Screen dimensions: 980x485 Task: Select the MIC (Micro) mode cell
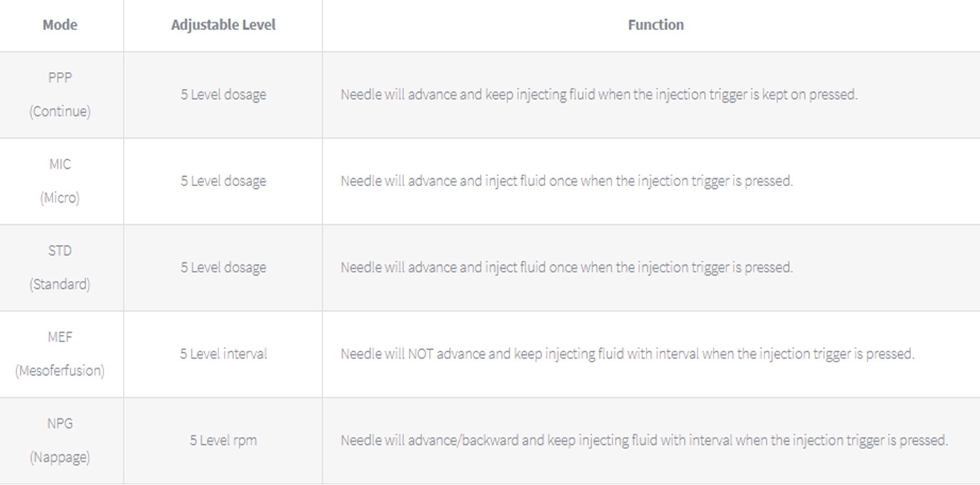(60, 181)
